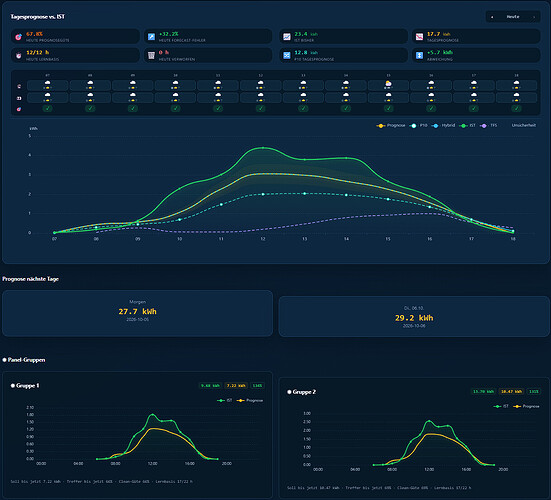551x500 pixels.
Task: Select second-row weather cell for hour 08
Action: [90, 97]
